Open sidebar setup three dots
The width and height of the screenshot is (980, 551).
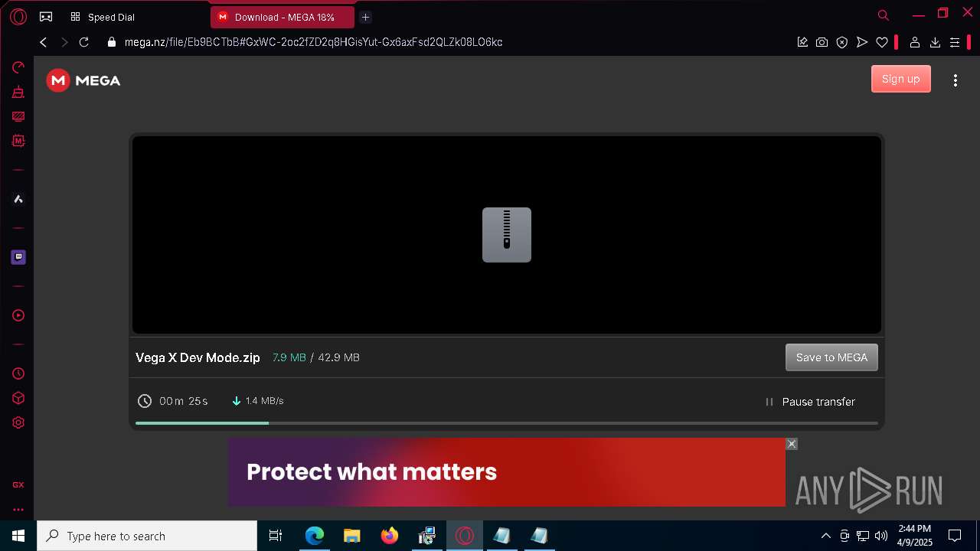click(18, 509)
